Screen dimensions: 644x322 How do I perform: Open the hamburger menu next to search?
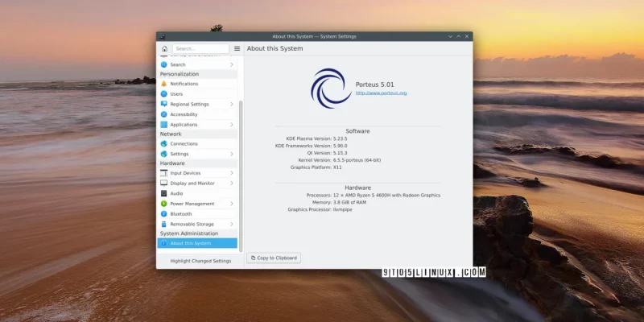237,48
